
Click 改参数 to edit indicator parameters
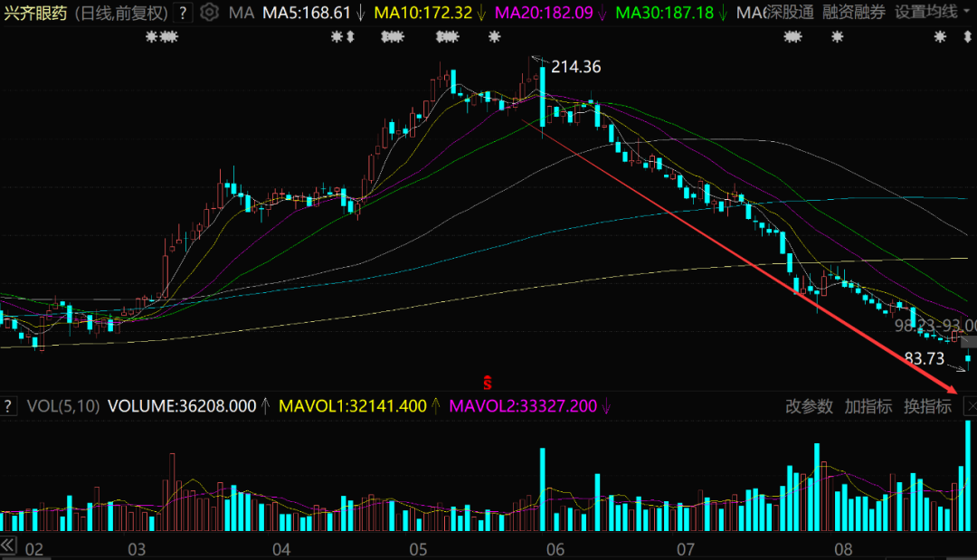click(x=809, y=406)
